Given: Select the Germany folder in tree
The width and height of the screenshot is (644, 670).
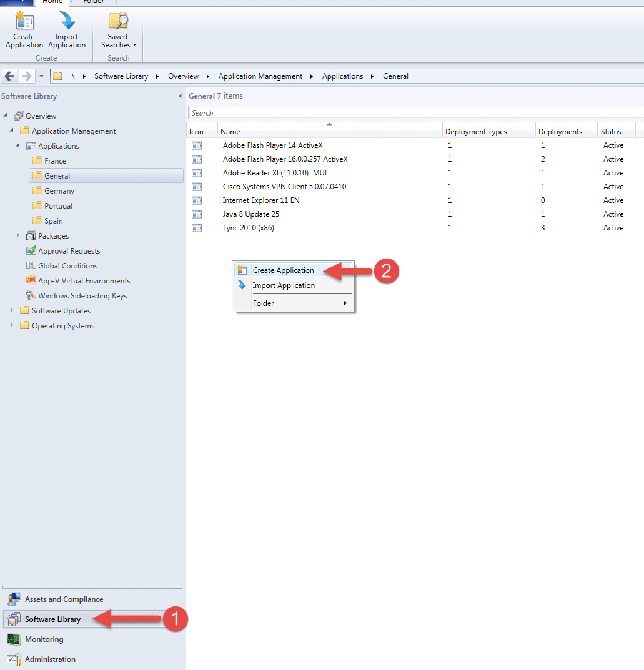Looking at the screenshot, I should pos(59,191).
